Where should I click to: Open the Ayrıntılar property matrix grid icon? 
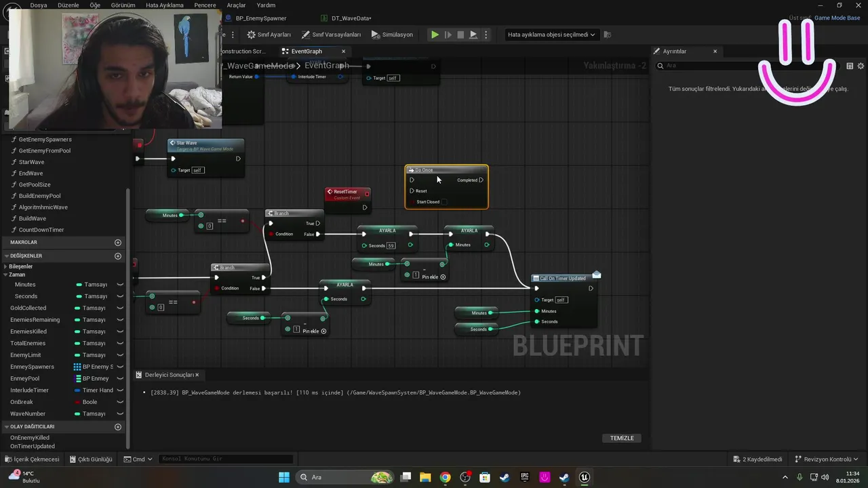pyautogui.click(x=850, y=66)
